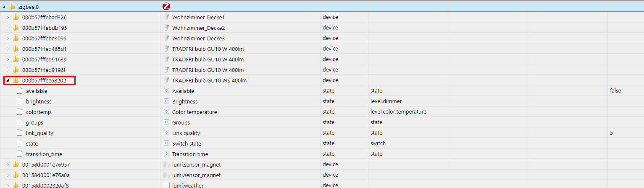This screenshot has height=188, width=644.
Task: Select tree item 00158d0002320af8
Action: click(46, 185)
